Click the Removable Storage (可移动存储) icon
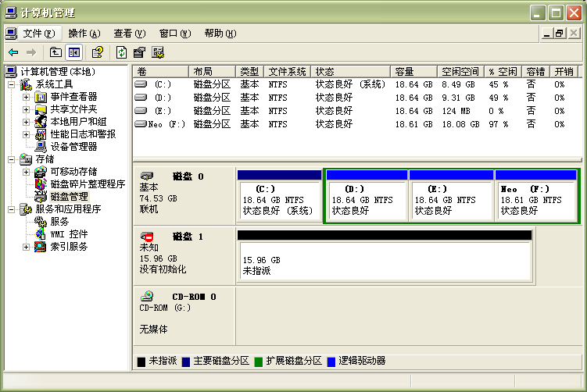This screenshot has height=392, width=587. click(x=41, y=172)
